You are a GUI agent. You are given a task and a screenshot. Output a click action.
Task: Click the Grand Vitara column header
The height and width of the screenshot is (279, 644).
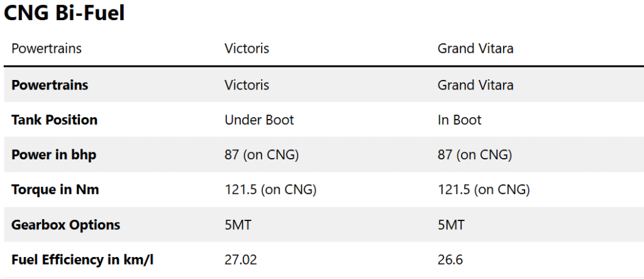point(475,48)
